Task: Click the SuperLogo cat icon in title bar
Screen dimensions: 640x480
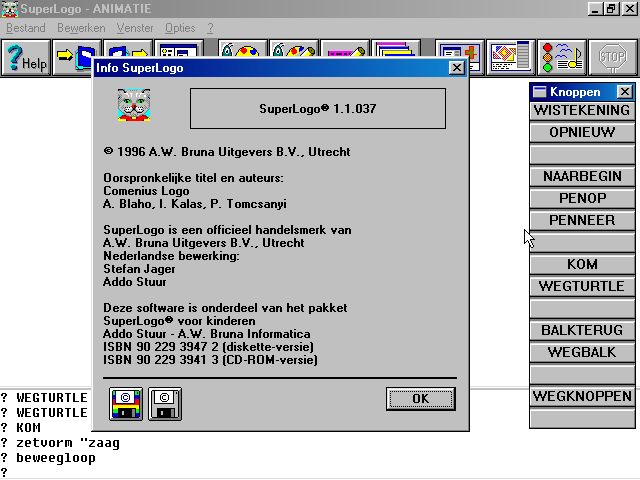Action: (10, 9)
